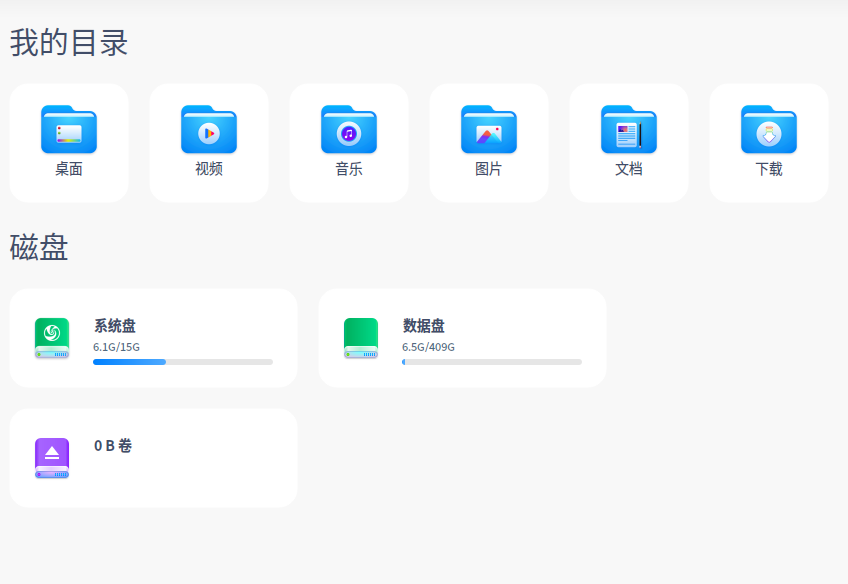Image resolution: width=848 pixels, height=584 pixels.
Task: Click the 磁盘 section heading
Action: coord(39,248)
